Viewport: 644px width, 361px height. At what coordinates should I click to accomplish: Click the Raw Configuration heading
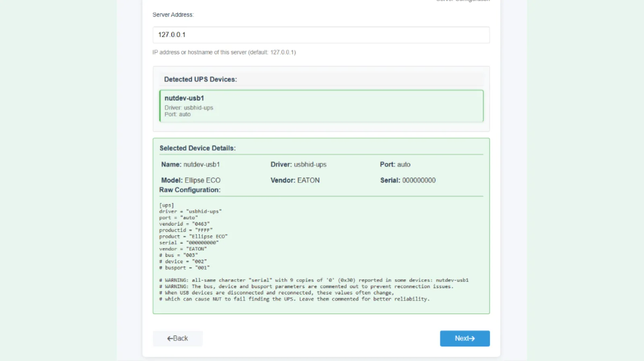coord(190,190)
